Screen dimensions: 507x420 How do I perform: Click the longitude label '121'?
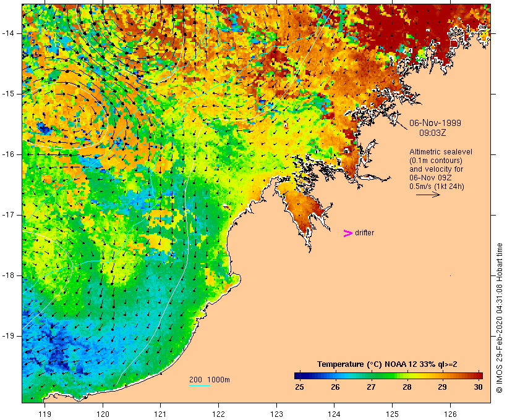pyautogui.click(x=160, y=414)
